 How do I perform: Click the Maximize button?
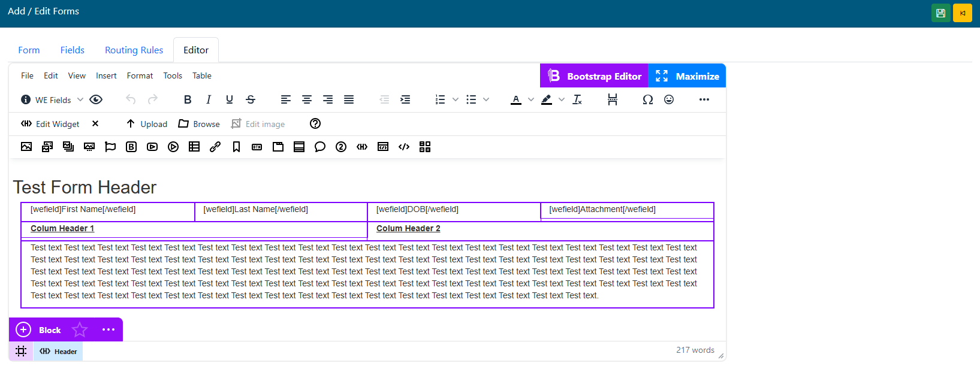tap(687, 76)
